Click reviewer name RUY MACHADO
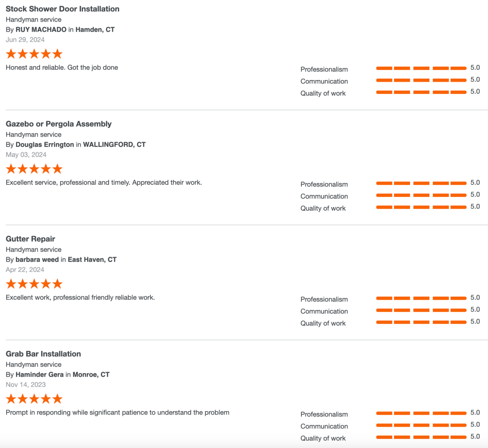Viewport: 488px width, 448px height. coord(41,30)
